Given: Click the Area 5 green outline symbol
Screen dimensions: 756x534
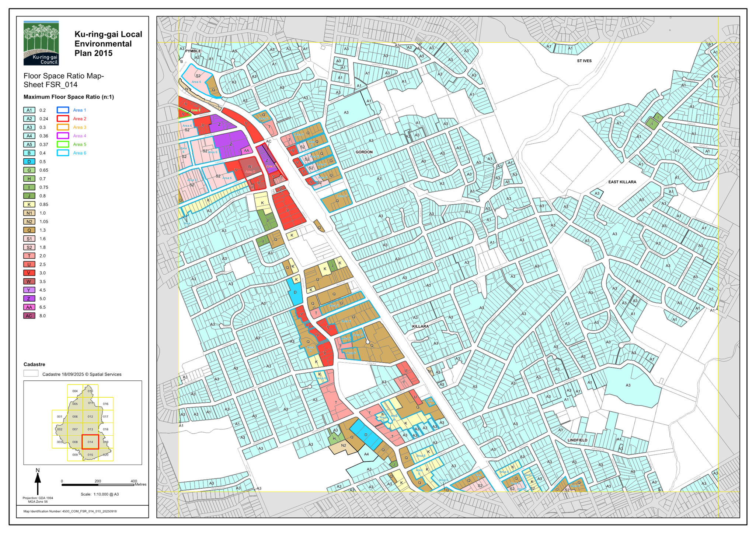Looking at the screenshot, I should pos(63,144).
